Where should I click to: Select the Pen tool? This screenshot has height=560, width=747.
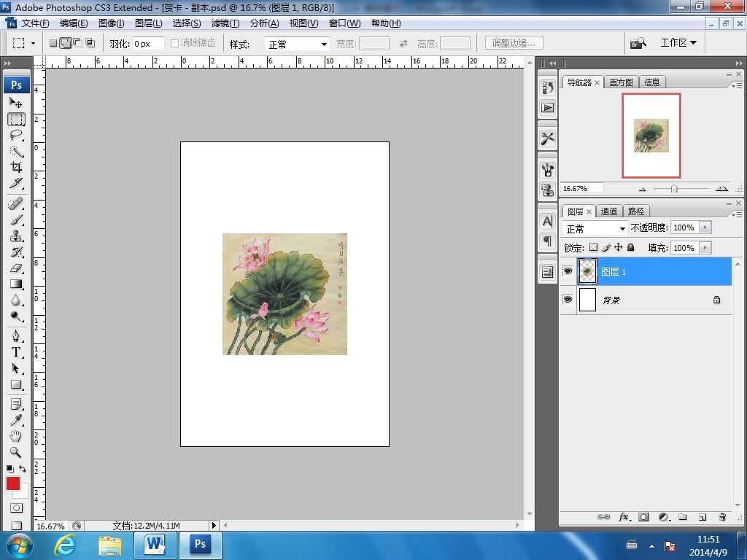point(16,336)
